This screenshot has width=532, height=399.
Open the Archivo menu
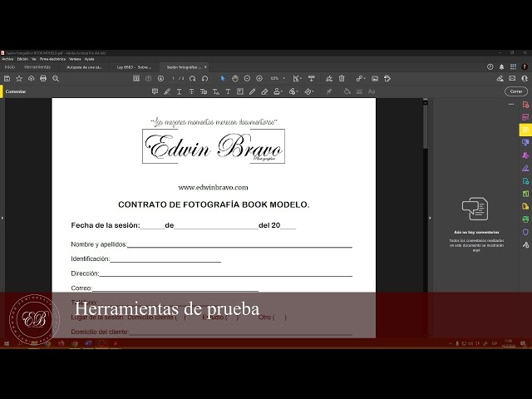point(7,59)
